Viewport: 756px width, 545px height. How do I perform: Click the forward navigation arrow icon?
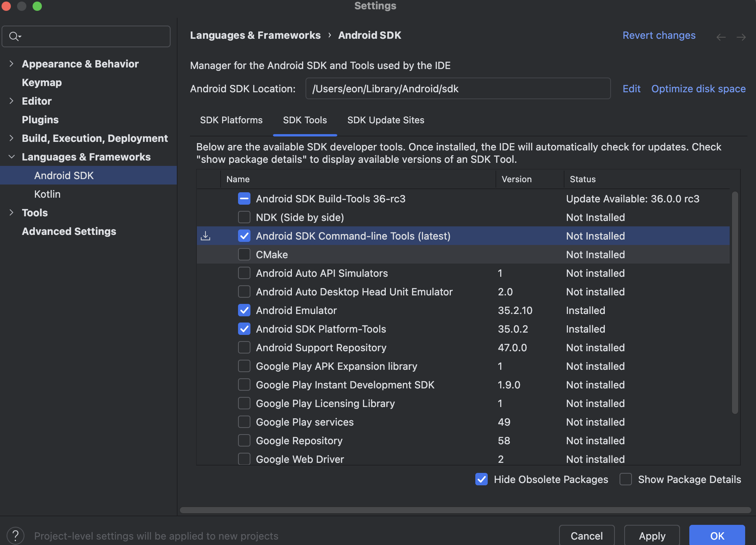click(741, 37)
